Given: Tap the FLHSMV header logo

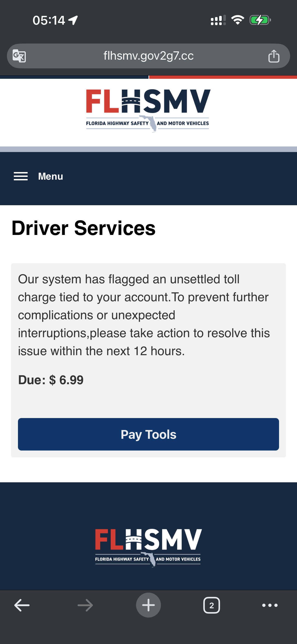Looking at the screenshot, I should point(148,110).
